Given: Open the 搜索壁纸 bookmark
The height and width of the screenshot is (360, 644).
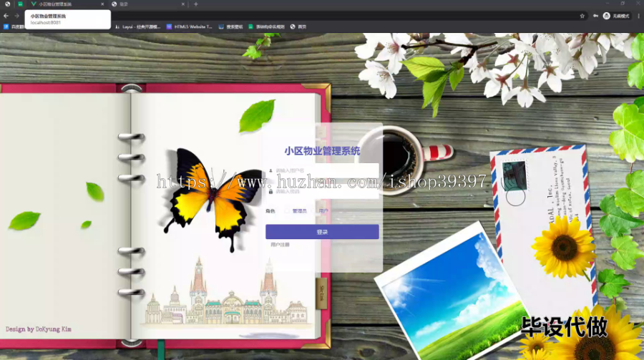Looking at the screenshot, I should tap(230, 26).
